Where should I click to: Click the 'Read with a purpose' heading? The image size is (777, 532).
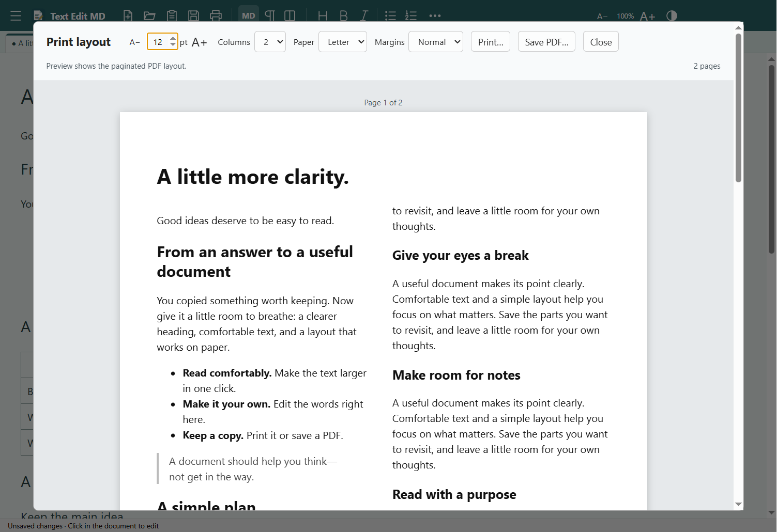(x=454, y=494)
